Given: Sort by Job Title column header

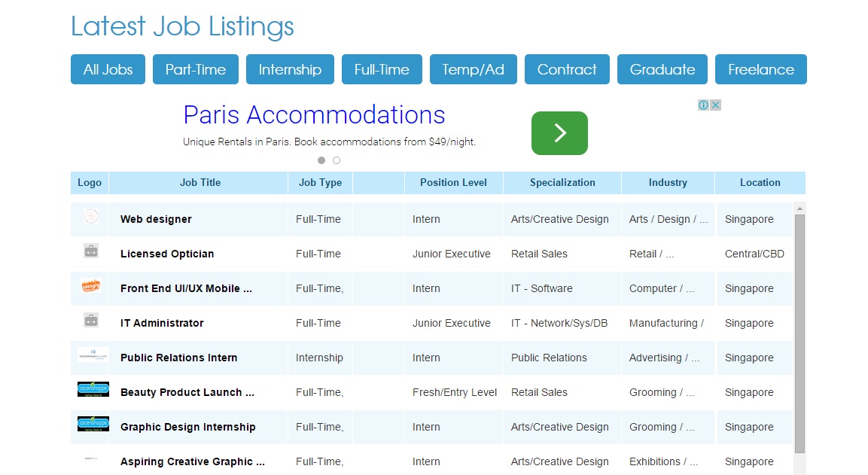Looking at the screenshot, I should (x=200, y=182).
